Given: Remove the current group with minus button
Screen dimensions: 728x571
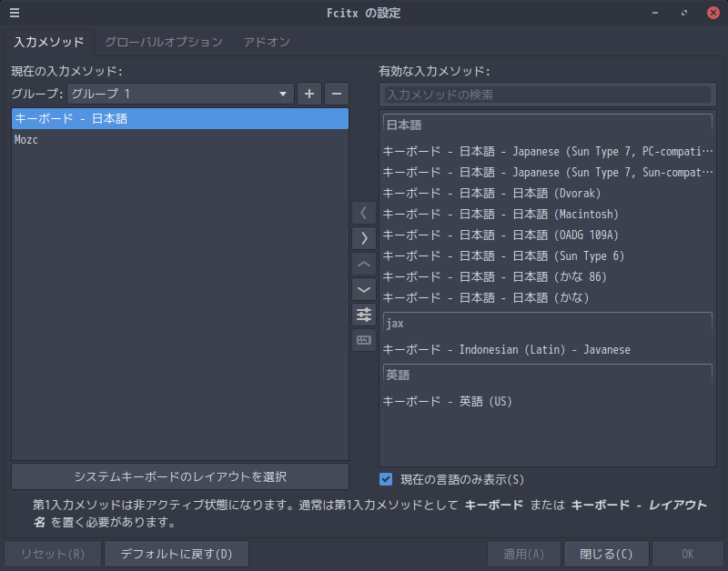Looking at the screenshot, I should [x=337, y=94].
